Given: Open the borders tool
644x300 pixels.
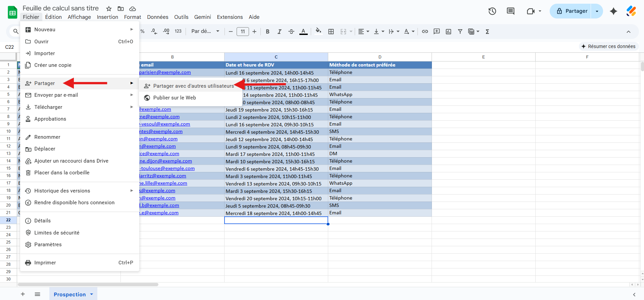Looking at the screenshot, I should coord(331,32).
